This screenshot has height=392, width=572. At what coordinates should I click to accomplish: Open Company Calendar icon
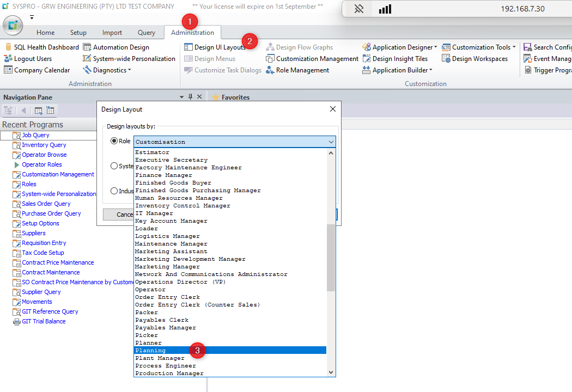tap(8, 70)
